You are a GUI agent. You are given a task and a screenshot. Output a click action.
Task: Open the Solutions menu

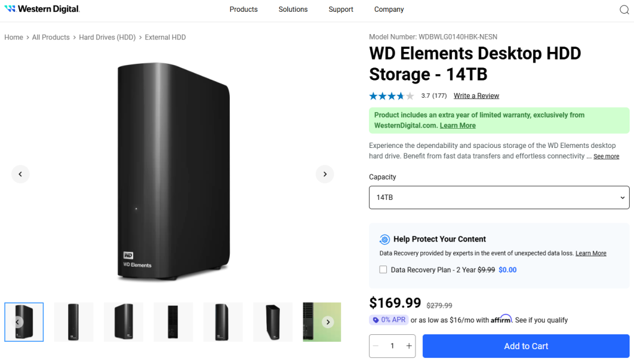(x=293, y=9)
